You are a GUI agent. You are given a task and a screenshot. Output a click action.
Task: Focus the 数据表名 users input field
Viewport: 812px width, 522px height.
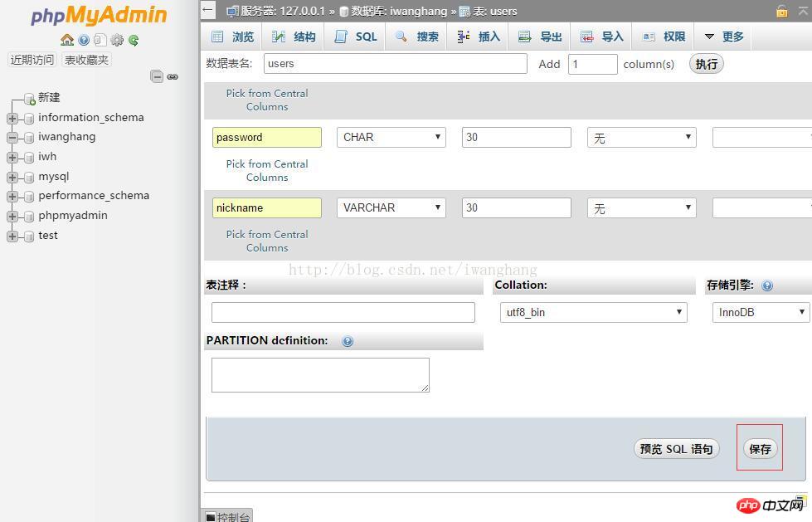coord(395,64)
